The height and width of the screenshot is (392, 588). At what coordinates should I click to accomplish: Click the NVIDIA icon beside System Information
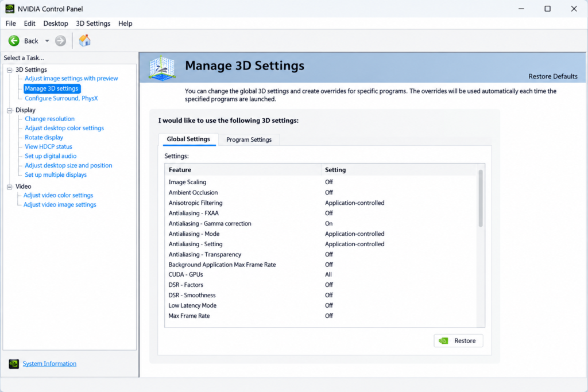coord(14,364)
